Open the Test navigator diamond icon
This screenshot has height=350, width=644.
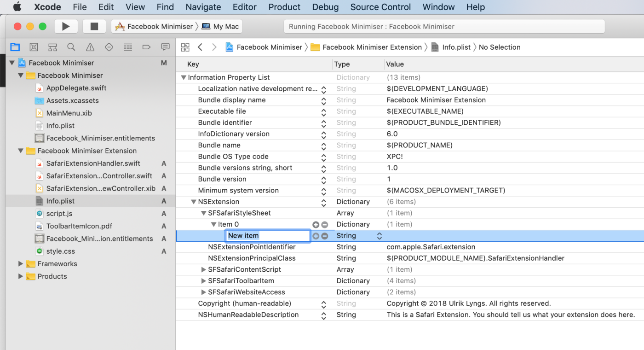(x=109, y=47)
